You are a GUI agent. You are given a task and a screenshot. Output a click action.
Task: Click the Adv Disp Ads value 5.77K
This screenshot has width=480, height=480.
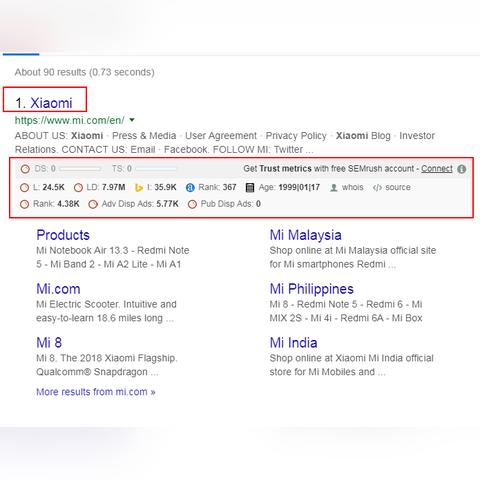tap(168, 204)
